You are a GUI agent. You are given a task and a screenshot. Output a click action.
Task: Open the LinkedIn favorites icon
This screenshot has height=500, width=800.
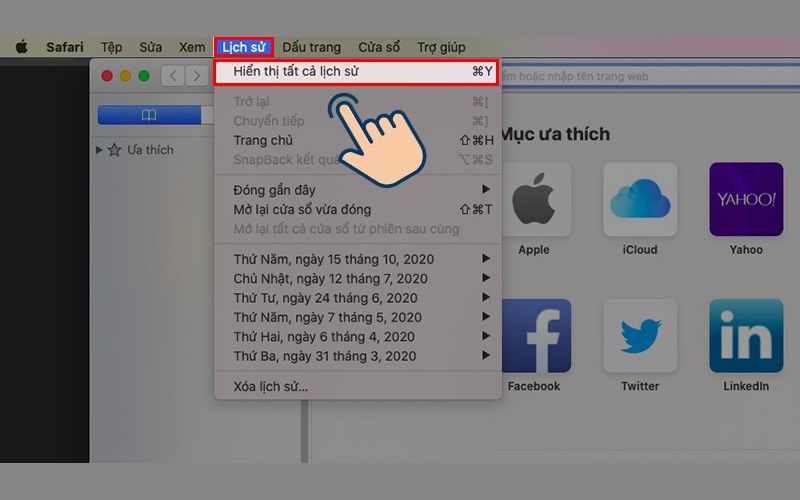746,337
